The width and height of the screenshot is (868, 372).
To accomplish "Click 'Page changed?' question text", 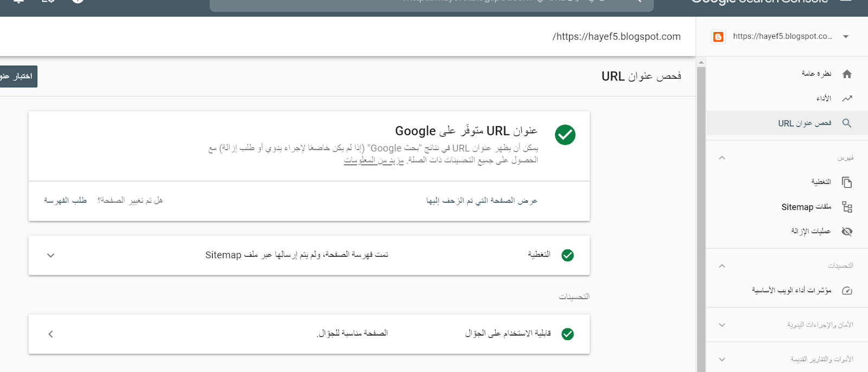I will coord(130,201).
